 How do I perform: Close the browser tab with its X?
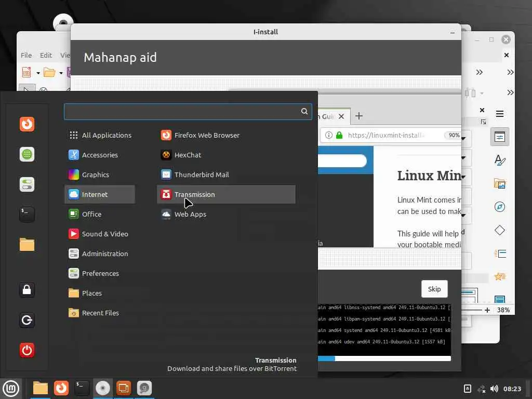pyautogui.click(x=341, y=116)
